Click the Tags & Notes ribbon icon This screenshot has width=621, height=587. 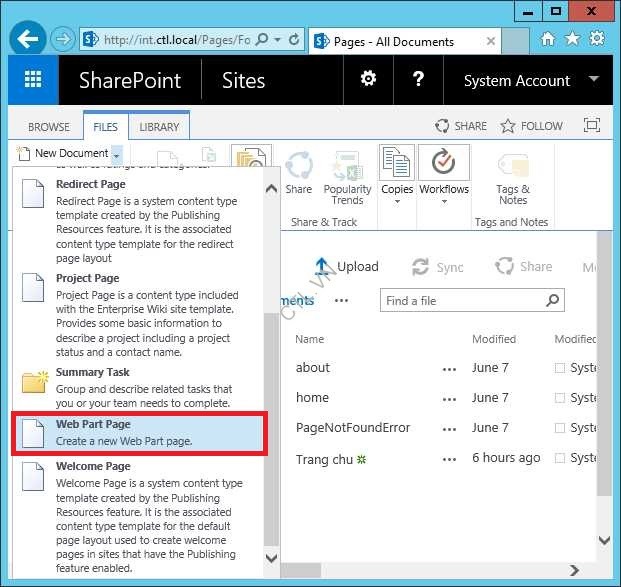(x=513, y=167)
